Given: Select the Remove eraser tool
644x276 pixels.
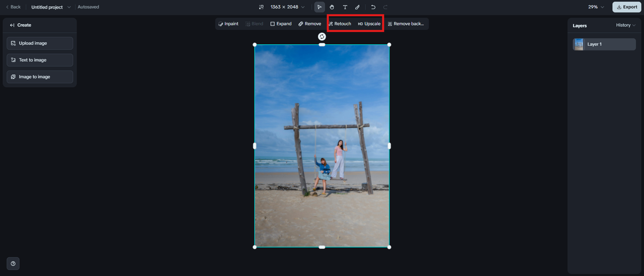Looking at the screenshot, I should [309, 24].
